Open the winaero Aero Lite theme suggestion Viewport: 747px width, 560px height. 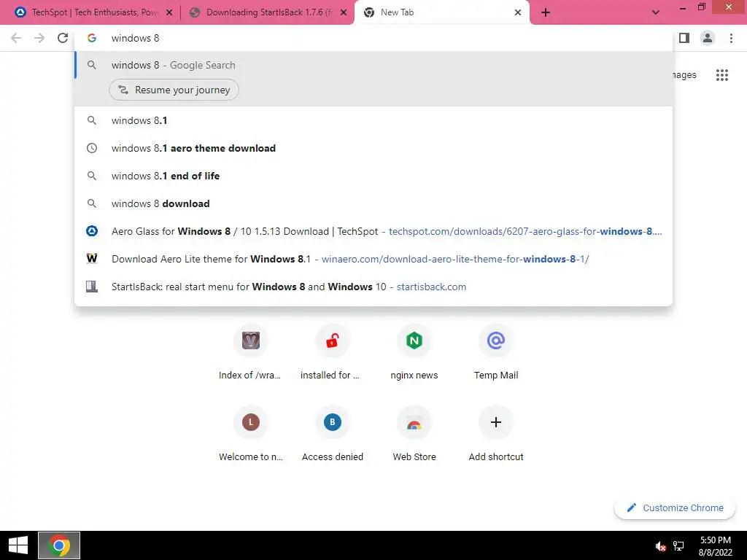tap(373, 259)
